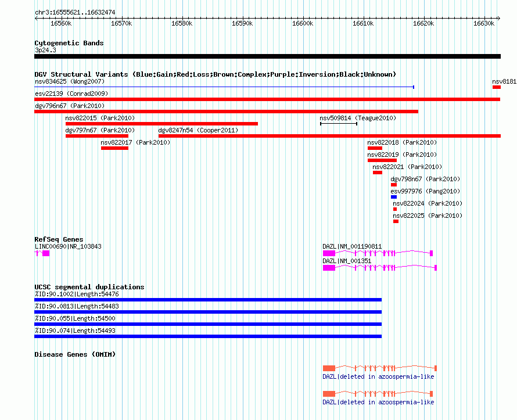Click the nsv822018 (Park2010) label
This screenshot has width=517, height=420.
402,142
